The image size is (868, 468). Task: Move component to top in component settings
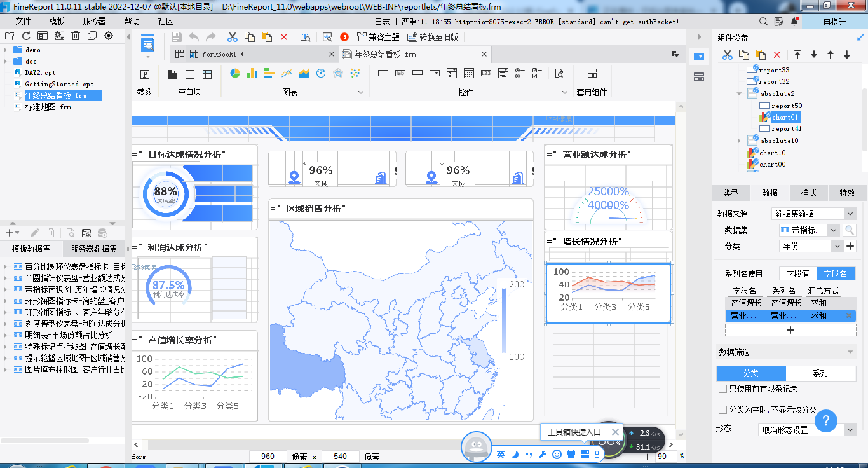[797, 55]
